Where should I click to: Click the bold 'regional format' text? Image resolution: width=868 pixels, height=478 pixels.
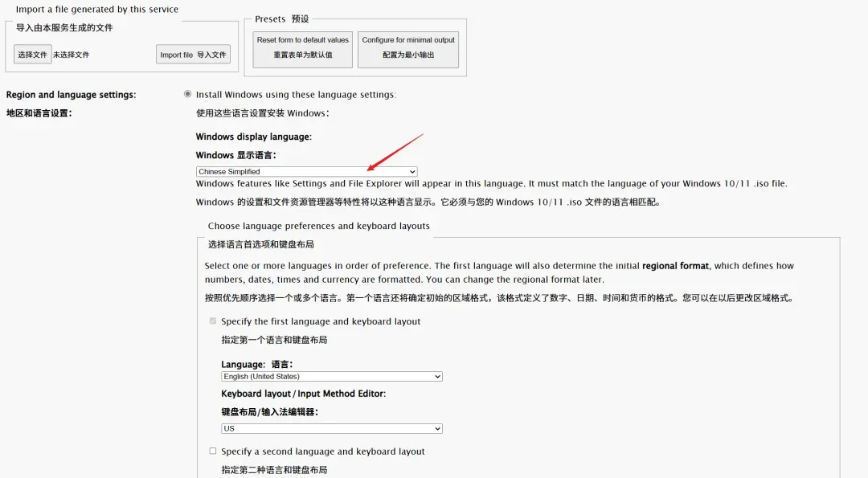point(675,265)
